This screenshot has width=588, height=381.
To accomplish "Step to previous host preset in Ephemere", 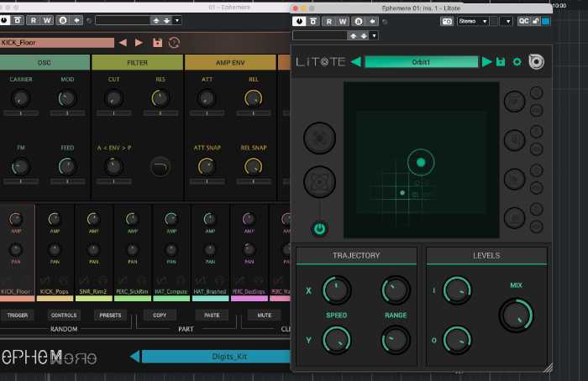I will (156, 21).
